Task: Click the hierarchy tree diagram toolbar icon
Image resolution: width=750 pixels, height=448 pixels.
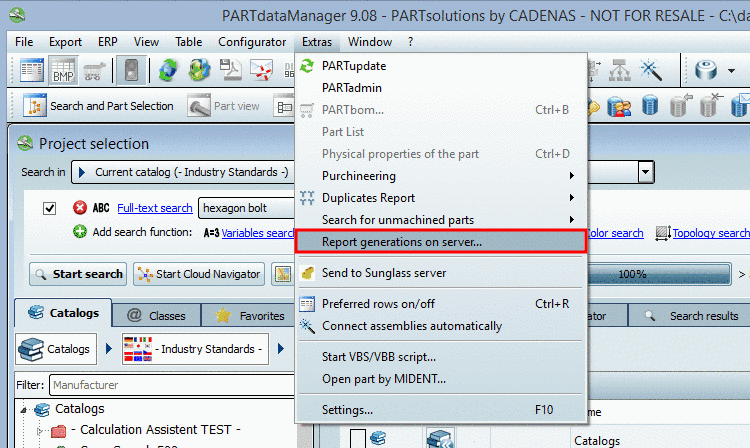Action: 619,70
